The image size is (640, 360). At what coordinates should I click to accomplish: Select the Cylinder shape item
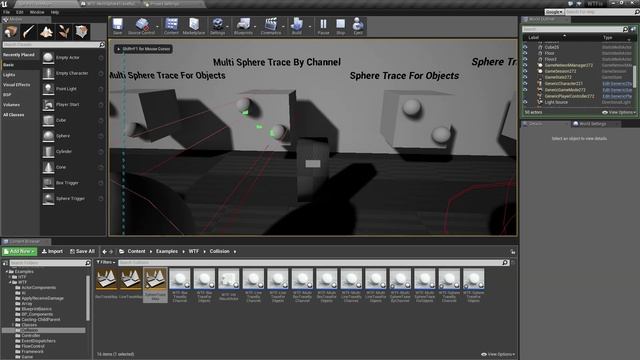[73, 151]
